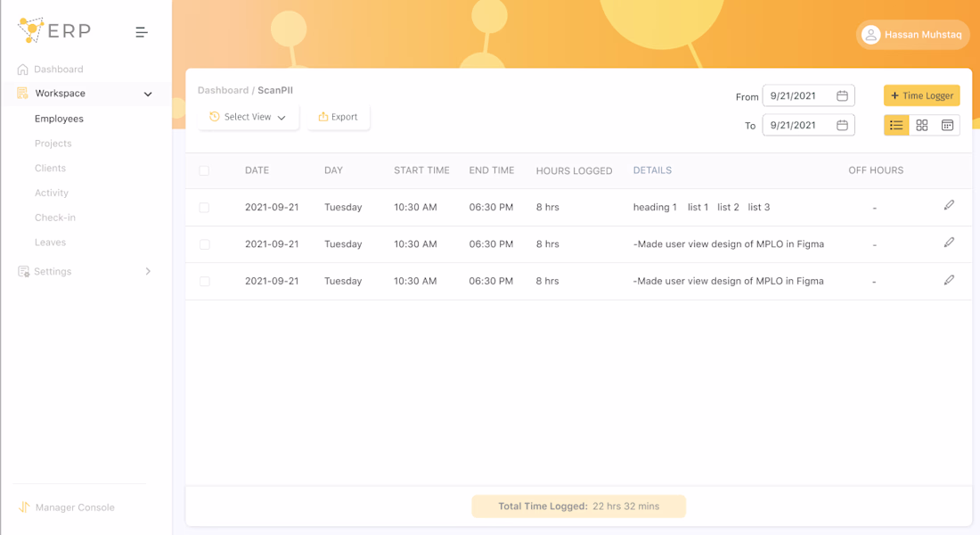Edit the second time log row
The image size is (980, 535).
click(949, 243)
